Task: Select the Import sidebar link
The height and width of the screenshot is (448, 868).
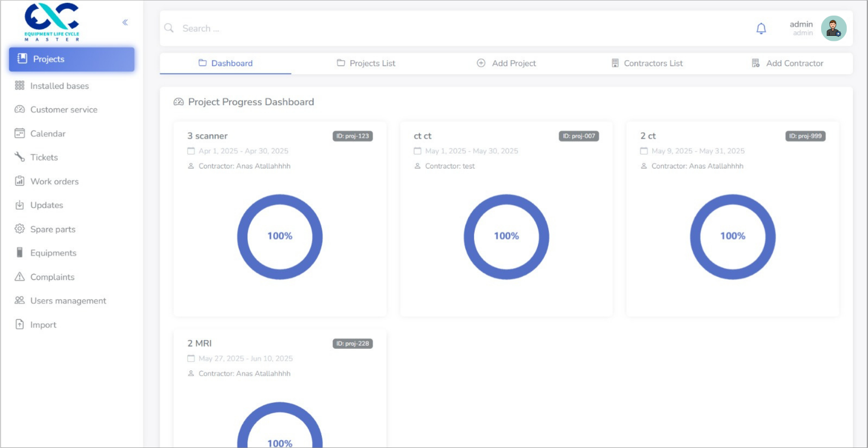Action: [x=43, y=325]
